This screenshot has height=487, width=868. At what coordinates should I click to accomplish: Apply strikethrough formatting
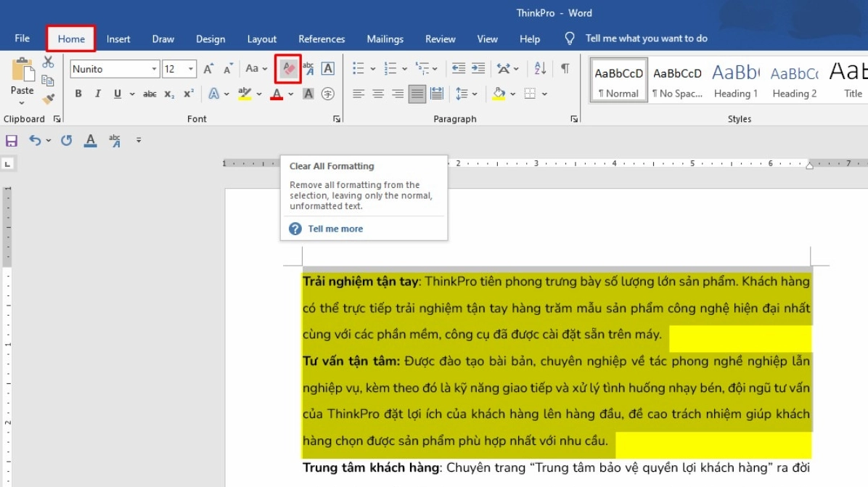click(150, 94)
